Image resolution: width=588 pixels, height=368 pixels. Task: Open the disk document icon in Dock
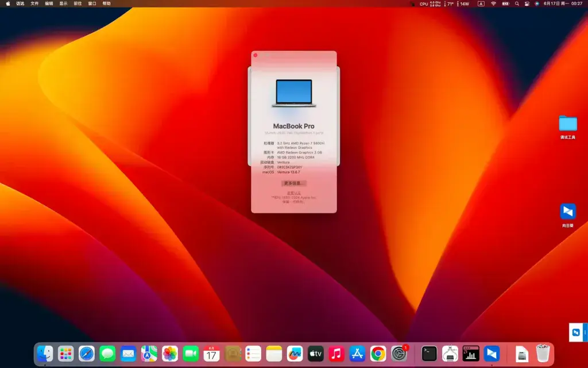point(521,354)
